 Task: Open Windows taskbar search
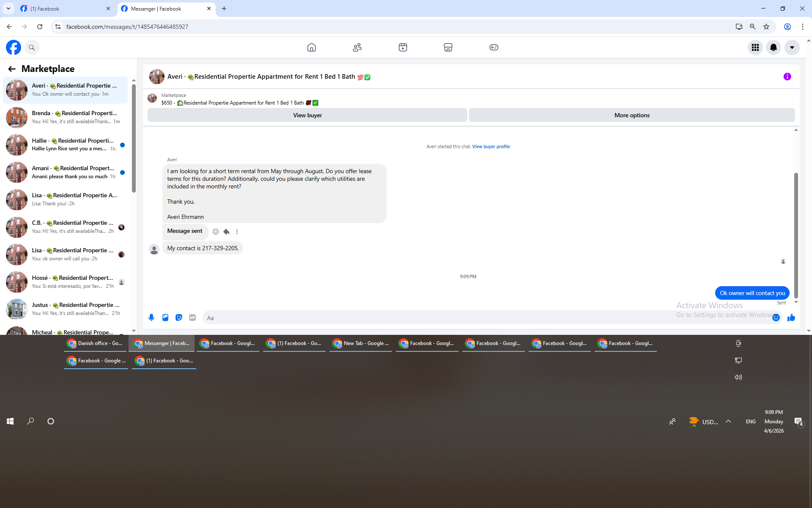[30, 421]
